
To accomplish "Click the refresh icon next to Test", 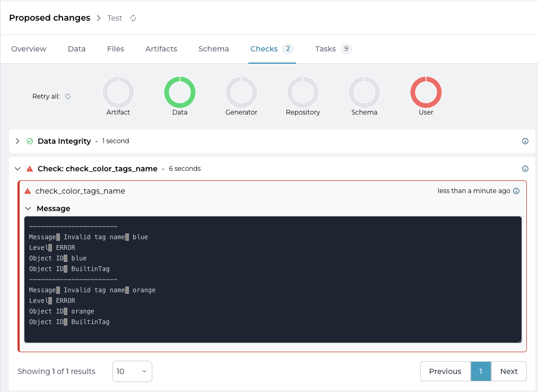I will (133, 18).
